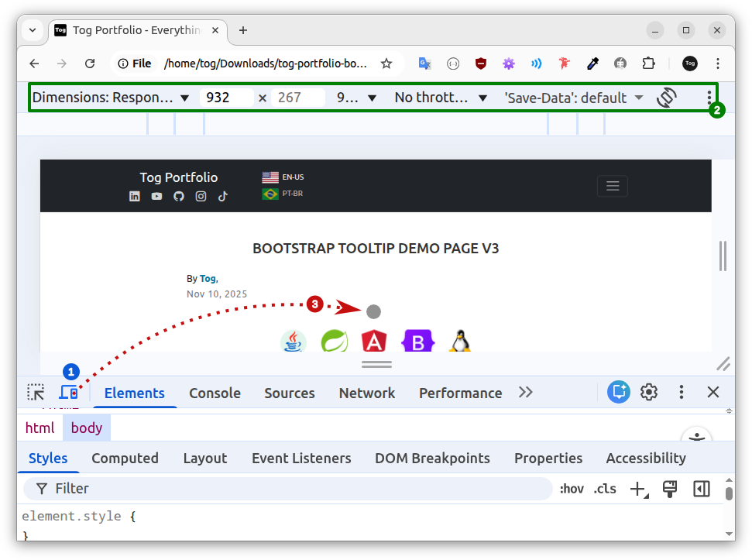The width and height of the screenshot is (752, 560).
Task: Edit the viewport width field 932
Action: (x=226, y=98)
